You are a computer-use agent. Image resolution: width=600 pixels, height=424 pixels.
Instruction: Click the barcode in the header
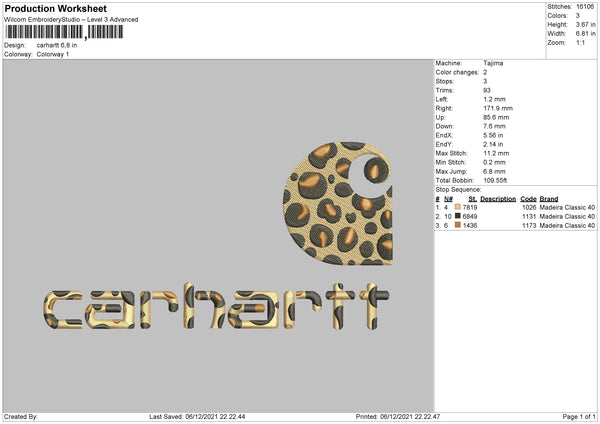64,32
